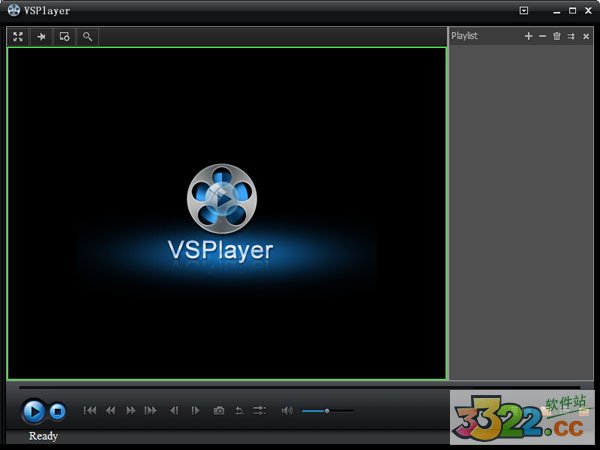Click the Playlist header label
This screenshot has height=450, width=600.
(x=464, y=36)
